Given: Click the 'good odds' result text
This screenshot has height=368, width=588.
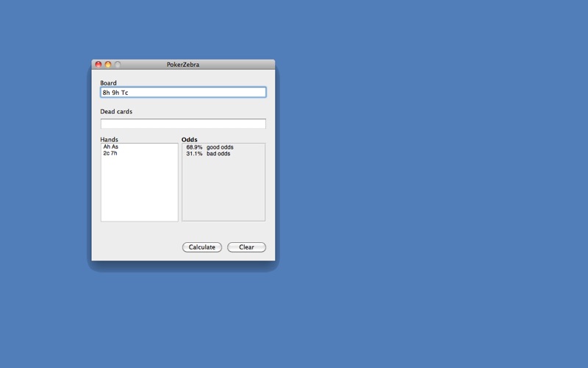Looking at the screenshot, I should pyautogui.click(x=220, y=147).
